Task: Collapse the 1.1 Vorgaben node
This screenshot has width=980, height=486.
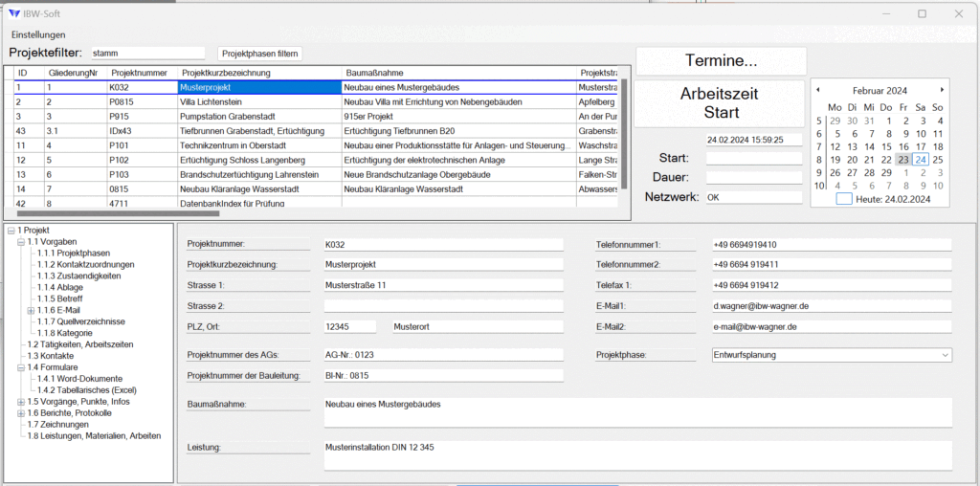Action: [x=21, y=242]
